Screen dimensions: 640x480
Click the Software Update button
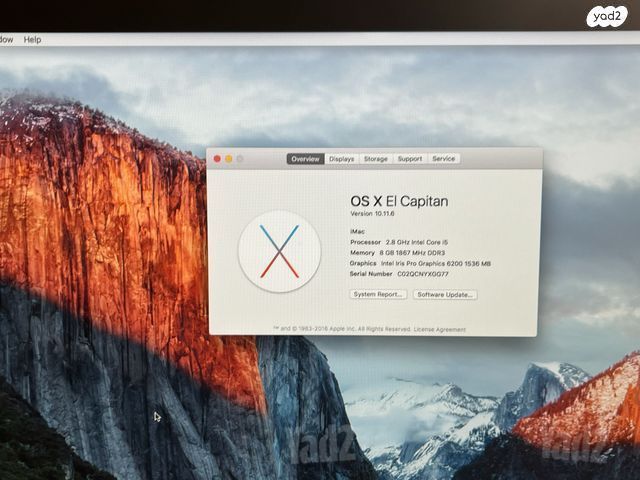(445, 295)
